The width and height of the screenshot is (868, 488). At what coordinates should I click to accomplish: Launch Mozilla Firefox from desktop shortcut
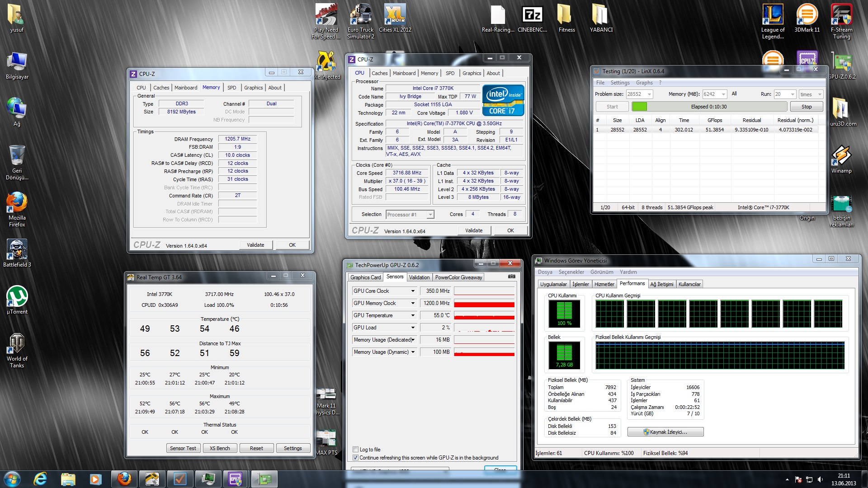point(17,210)
